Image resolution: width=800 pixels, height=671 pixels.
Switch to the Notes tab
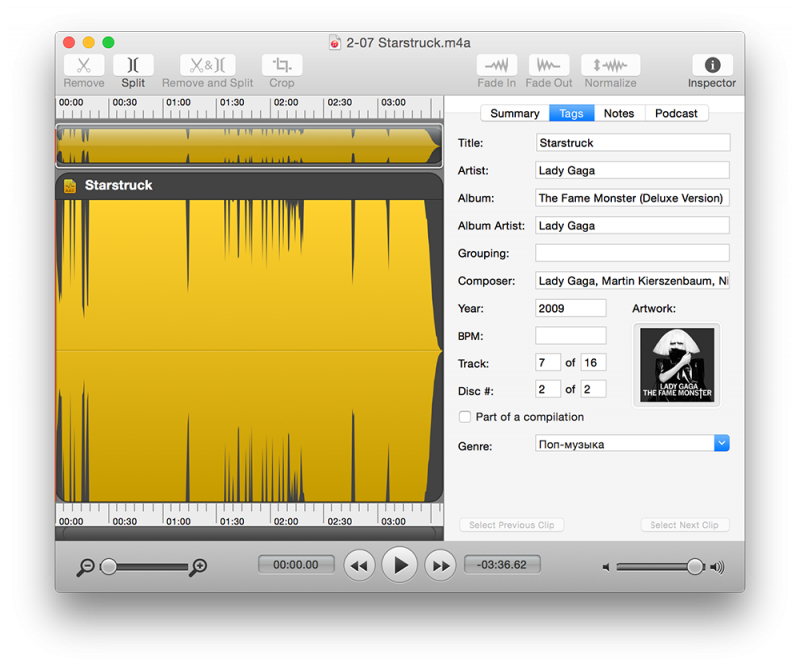[619, 113]
